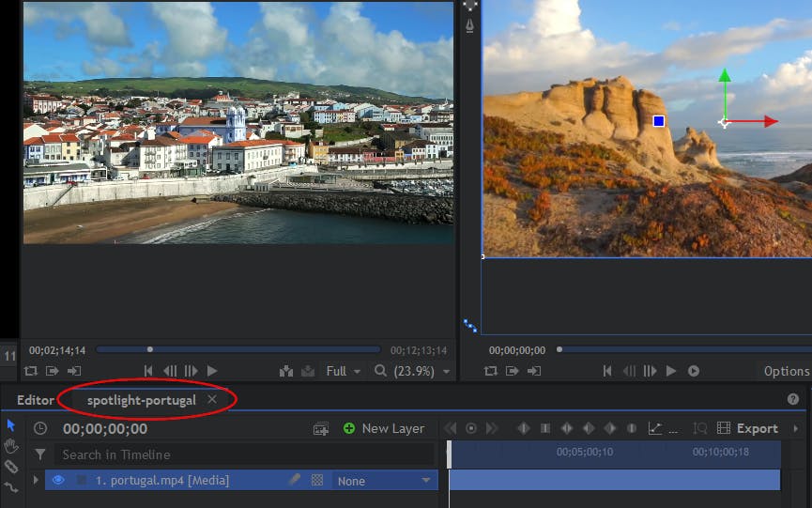812x508 pixels.
Task: Click the blue square point on the cliff
Action: click(x=659, y=120)
